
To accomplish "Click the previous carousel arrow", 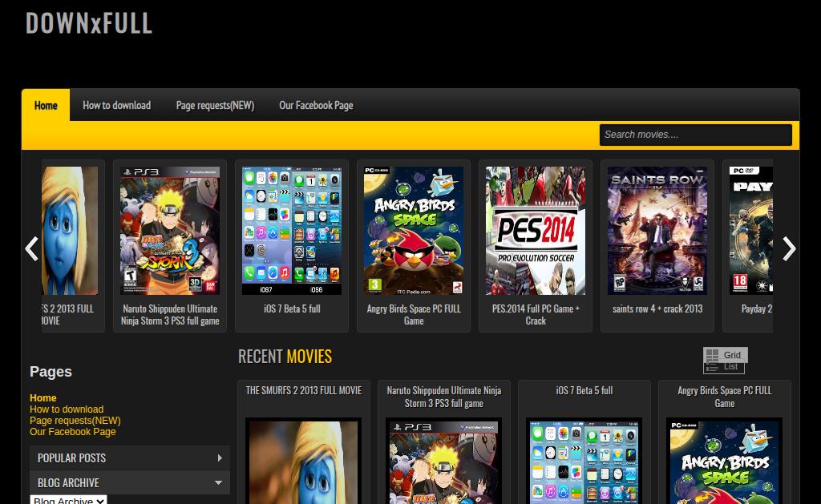I will (x=32, y=248).
